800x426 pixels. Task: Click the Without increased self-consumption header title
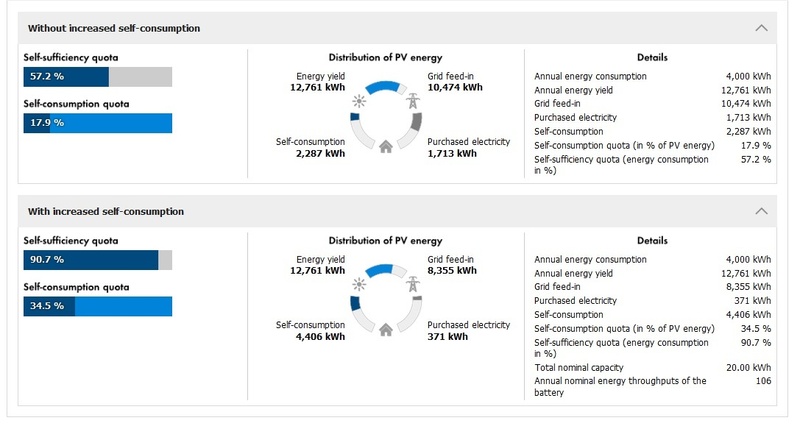[114, 28]
